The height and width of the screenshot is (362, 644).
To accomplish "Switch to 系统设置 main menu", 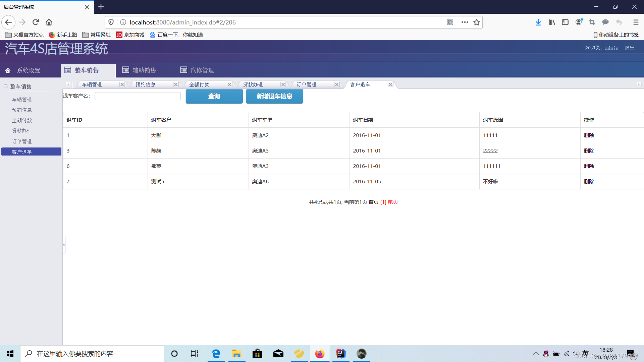I will click(x=29, y=70).
